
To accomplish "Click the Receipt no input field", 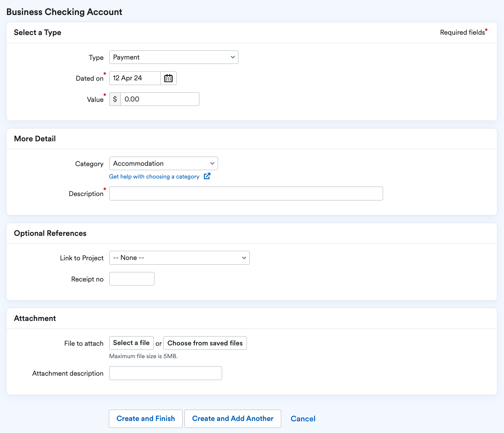I will (x=132, y=279).
